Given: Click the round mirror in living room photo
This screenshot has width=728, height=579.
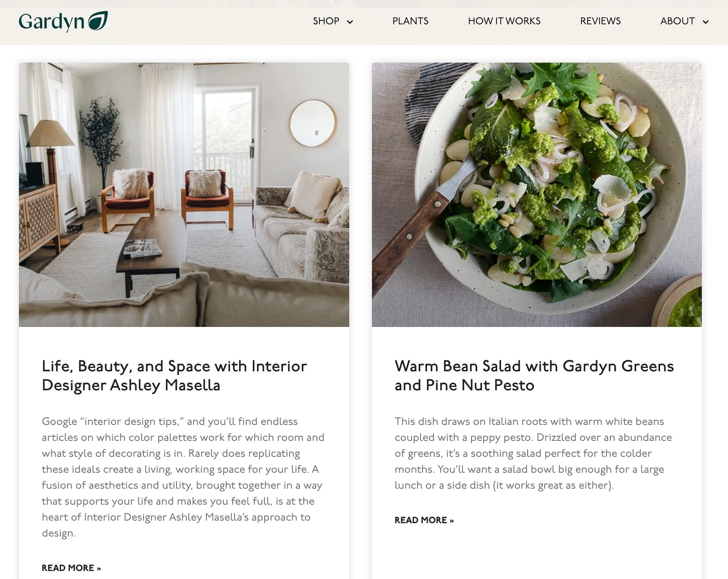Looking at the screenshot, I should (x=313, y=123).
